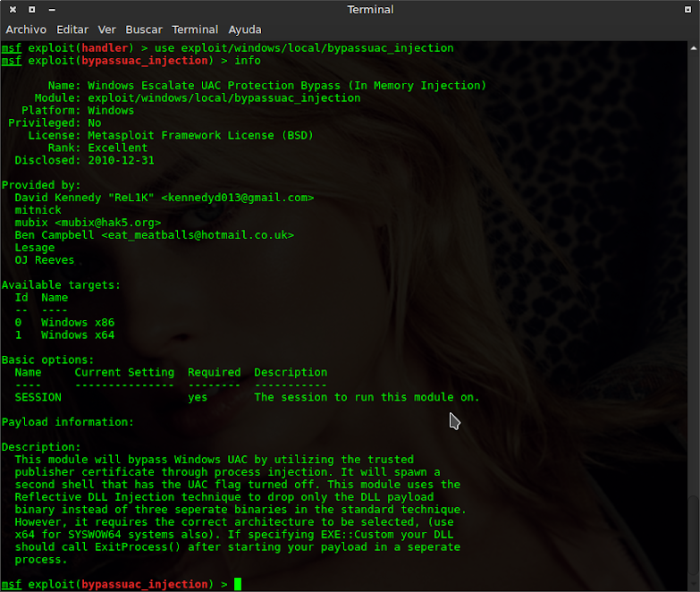Click the 'use exploit/windows/local/bypassuac_injection' command

coord(304,47)
